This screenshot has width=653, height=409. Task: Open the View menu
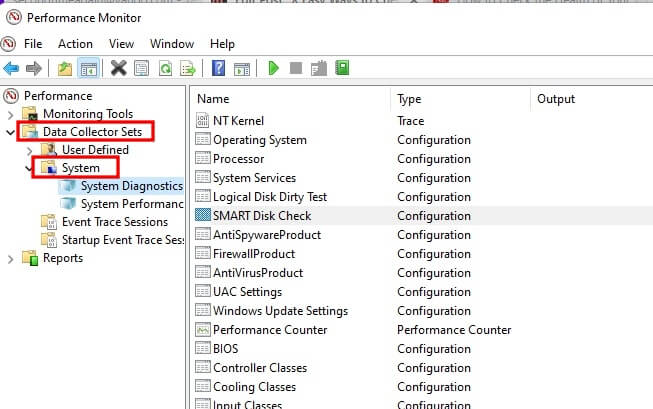[122, 44]
